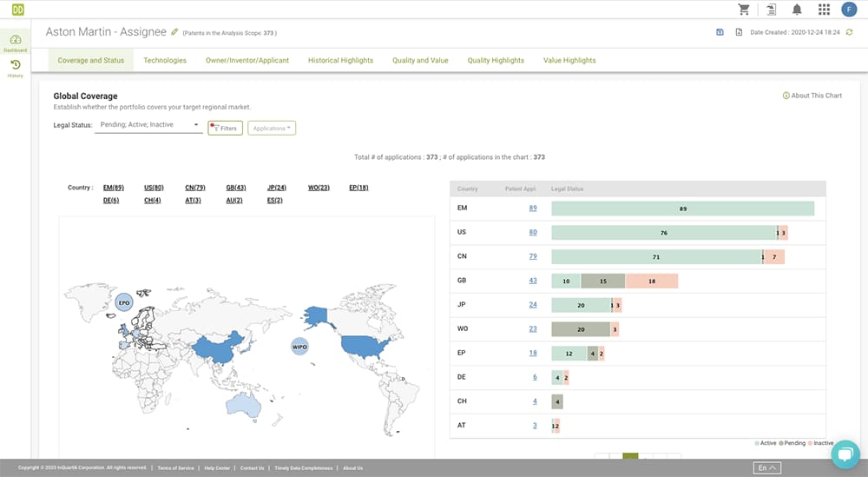Viewport: 868px width, 477px height.
Task: Click the save icon near Date Created
Action: (x=720, y=32)
